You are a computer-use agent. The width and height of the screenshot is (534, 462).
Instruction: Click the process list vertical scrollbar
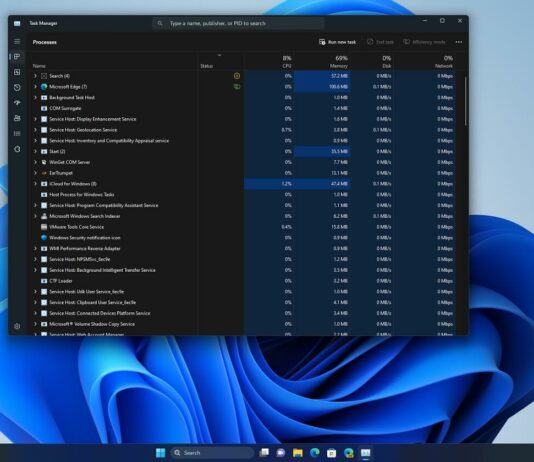465,101
